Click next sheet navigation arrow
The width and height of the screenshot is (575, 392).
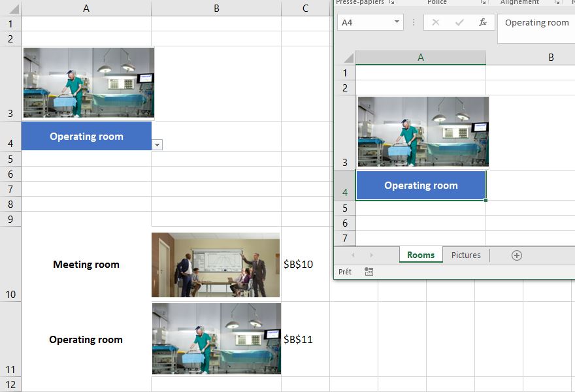[x=371, y=255]
